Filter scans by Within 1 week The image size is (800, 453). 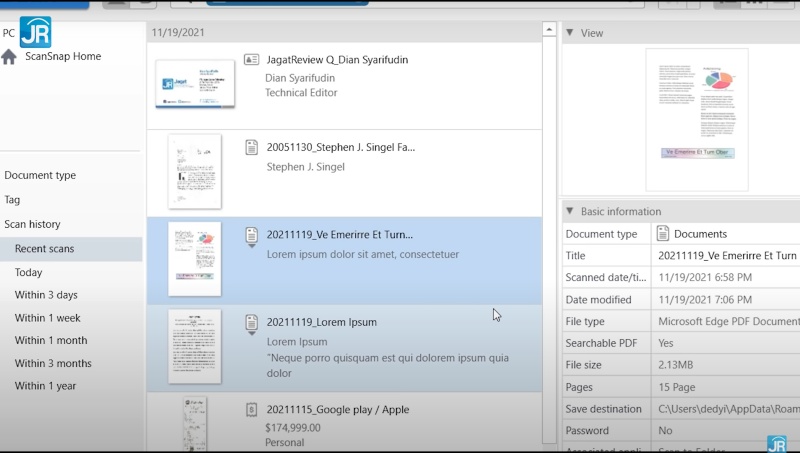tap(47, 318)
